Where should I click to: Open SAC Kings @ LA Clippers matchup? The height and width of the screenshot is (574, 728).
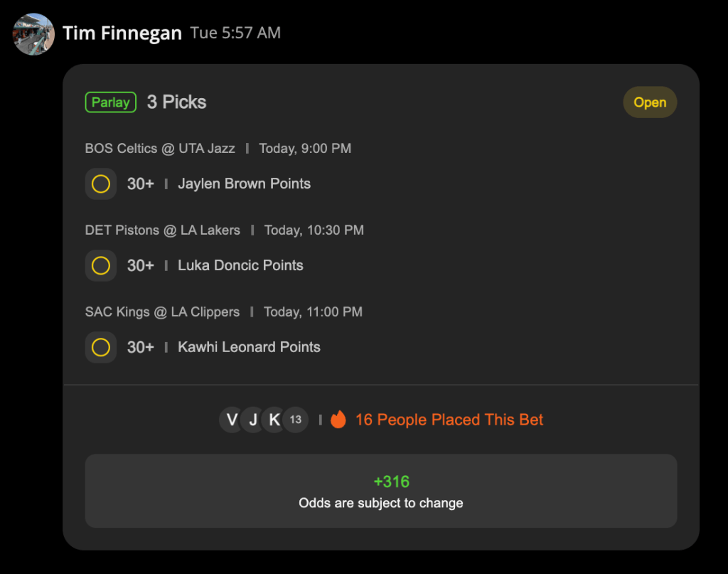(162, 312)
